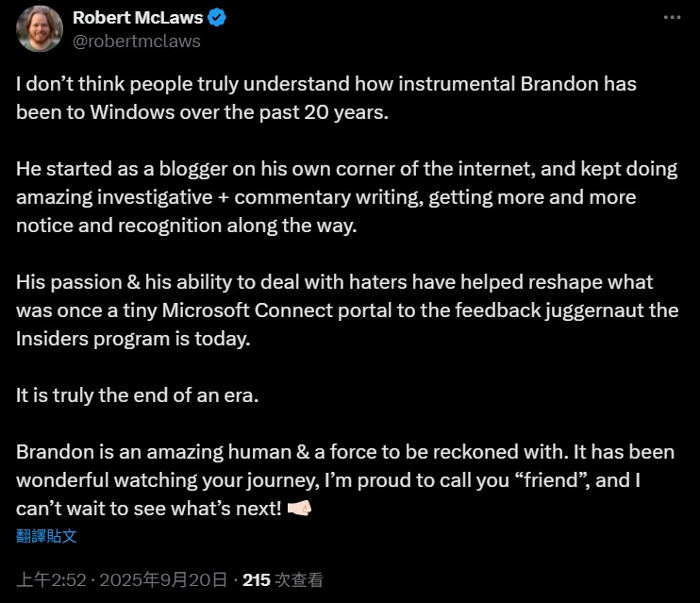Visit the @robertmclaws handle link
The image size is (700, 603).
click(x=136, y=41)
